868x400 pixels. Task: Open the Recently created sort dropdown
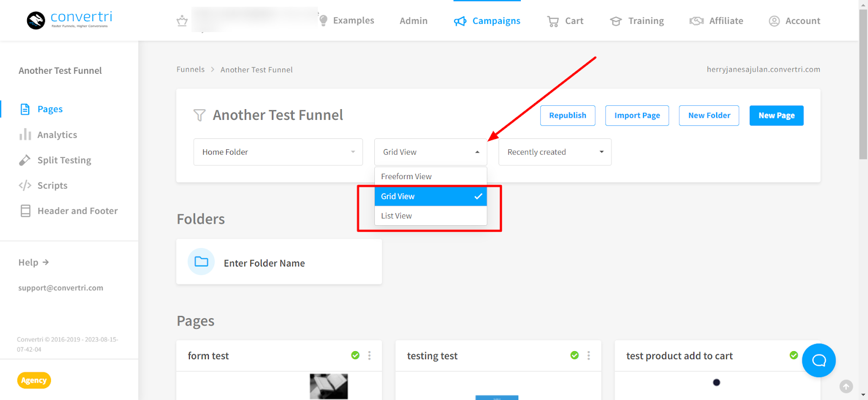pos(555,152)
